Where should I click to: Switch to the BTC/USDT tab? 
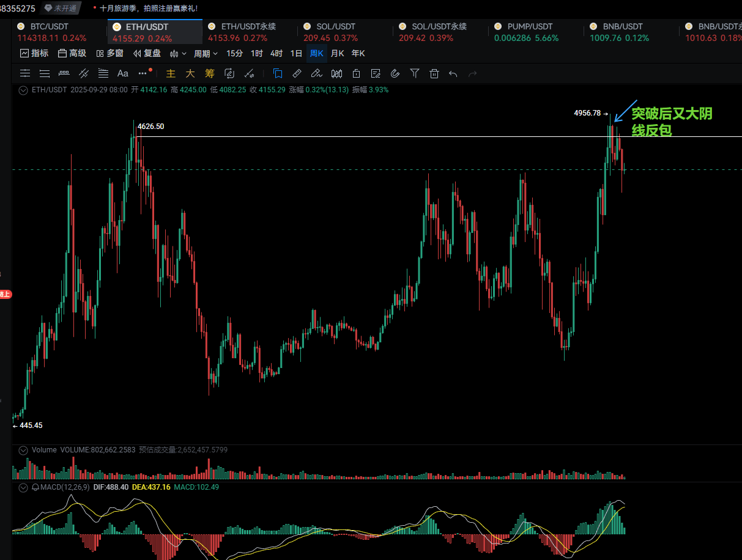pyautogui.click(x=50, y=27)
